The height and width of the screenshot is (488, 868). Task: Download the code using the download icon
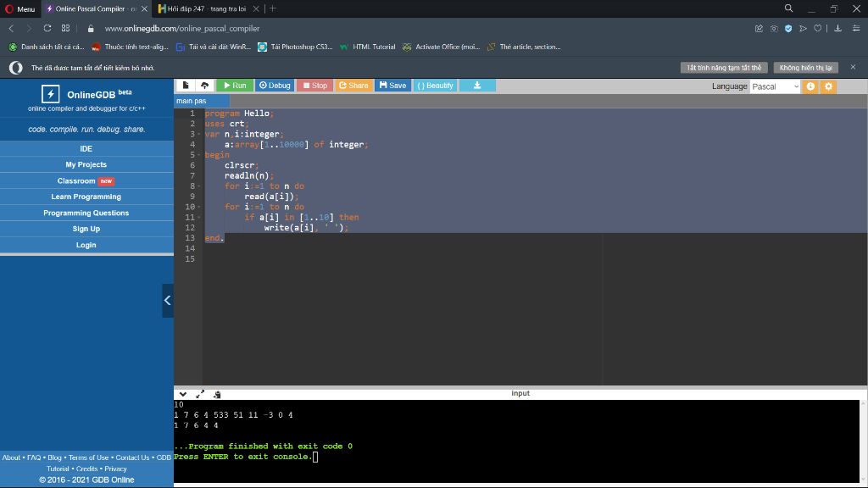(x=477, y=86)
